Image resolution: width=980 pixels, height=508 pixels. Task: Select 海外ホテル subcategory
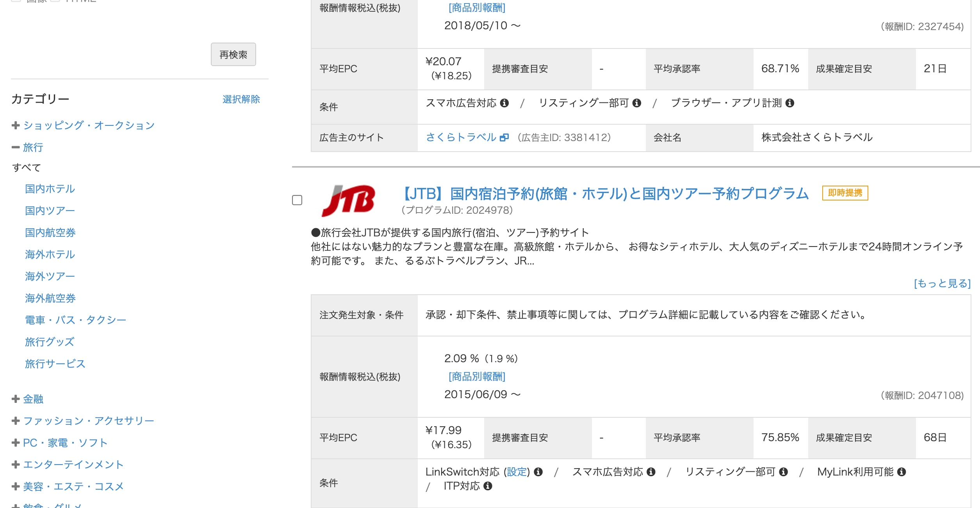point(50,254)
